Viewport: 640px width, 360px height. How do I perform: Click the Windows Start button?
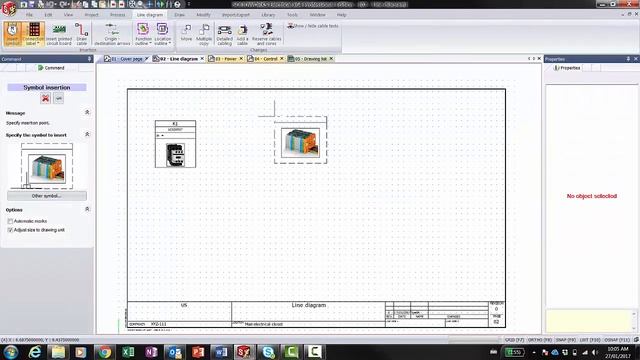tap(11, 352)
